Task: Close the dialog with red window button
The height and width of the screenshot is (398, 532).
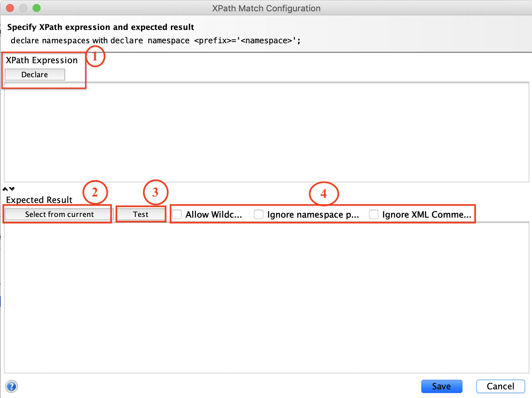Action: [10, 8]
